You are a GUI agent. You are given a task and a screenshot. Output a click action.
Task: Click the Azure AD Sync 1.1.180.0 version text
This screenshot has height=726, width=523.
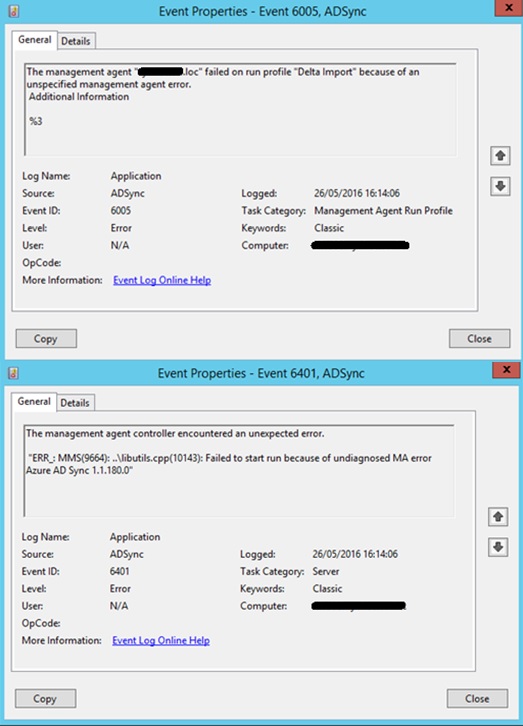79,470
